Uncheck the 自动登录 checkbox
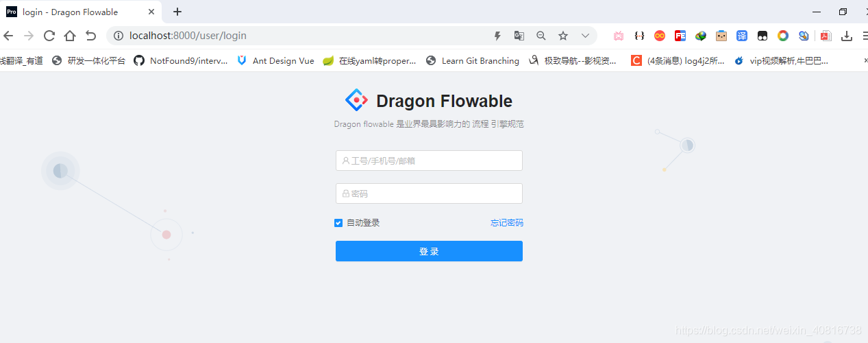This screenshot has height=343, width=868. (338, 223)
